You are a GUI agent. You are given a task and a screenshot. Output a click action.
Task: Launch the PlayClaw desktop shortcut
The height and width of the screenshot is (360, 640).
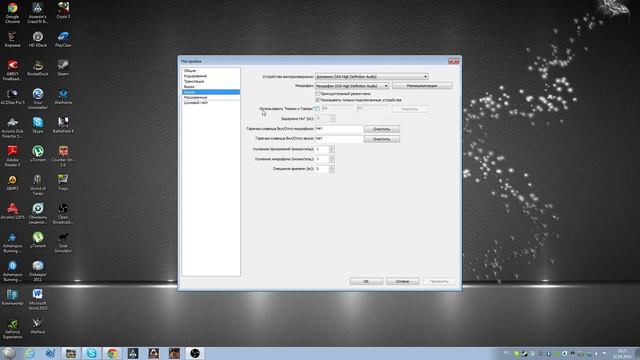click(63, 40)
